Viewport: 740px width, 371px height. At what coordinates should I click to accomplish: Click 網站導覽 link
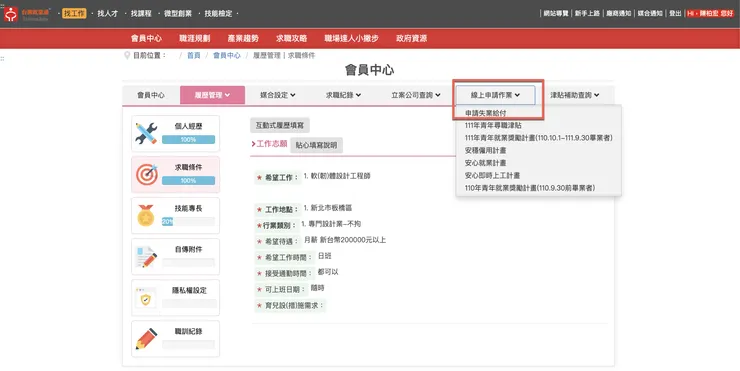(556, 14)
